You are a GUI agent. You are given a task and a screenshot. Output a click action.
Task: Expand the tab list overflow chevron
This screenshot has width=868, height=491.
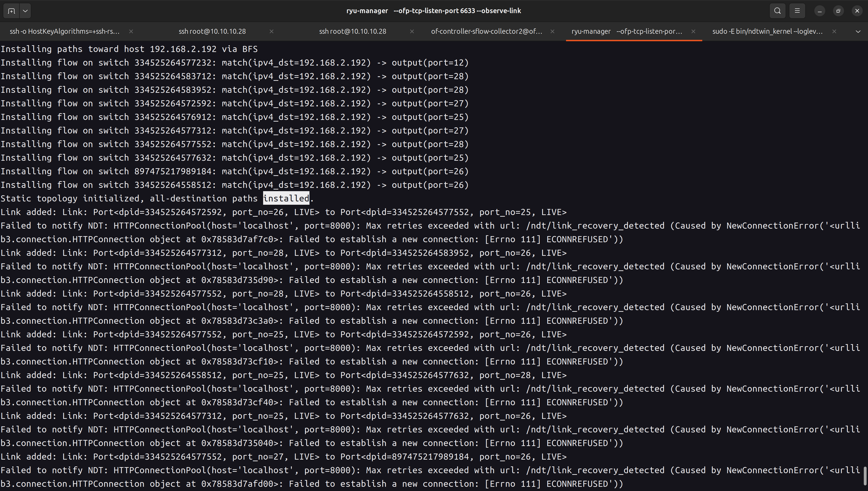point(858,31)
